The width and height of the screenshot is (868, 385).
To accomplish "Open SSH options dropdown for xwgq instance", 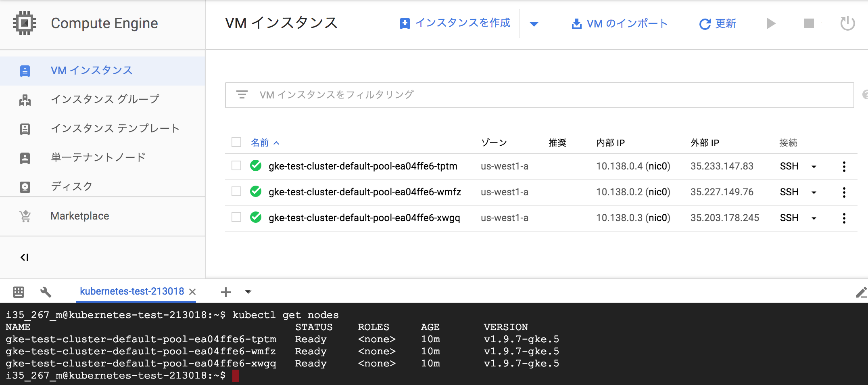I will pyautogui.click(x=814, y=218).
